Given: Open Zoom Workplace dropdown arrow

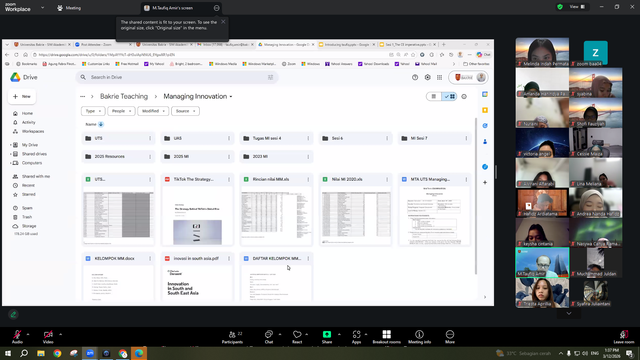Looking at the screenshot, I should (42, 7).
